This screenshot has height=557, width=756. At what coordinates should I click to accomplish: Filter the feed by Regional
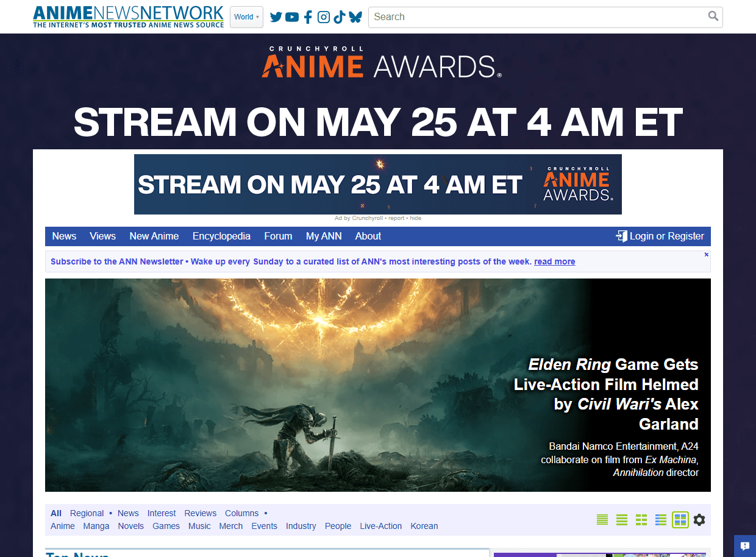point(87,513)
